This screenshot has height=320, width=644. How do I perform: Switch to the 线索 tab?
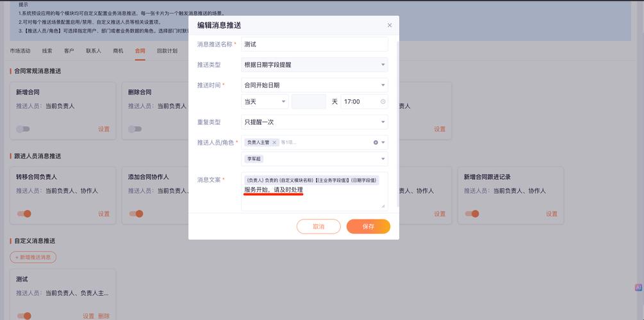[x=47, y=51]
